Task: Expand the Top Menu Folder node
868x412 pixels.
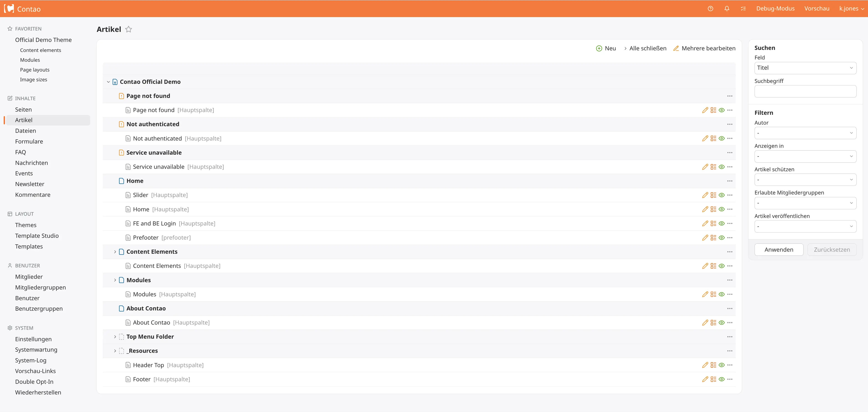Action: point(115,337)
